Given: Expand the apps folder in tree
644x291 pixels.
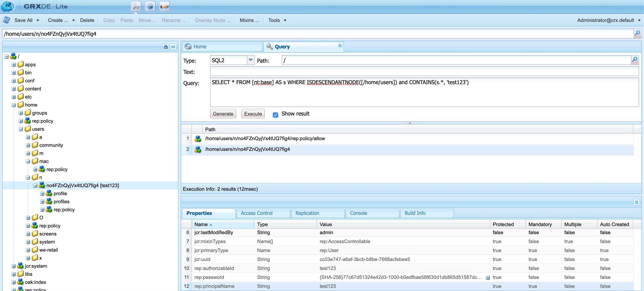Looking at the screenshot, I should point(14,64).
